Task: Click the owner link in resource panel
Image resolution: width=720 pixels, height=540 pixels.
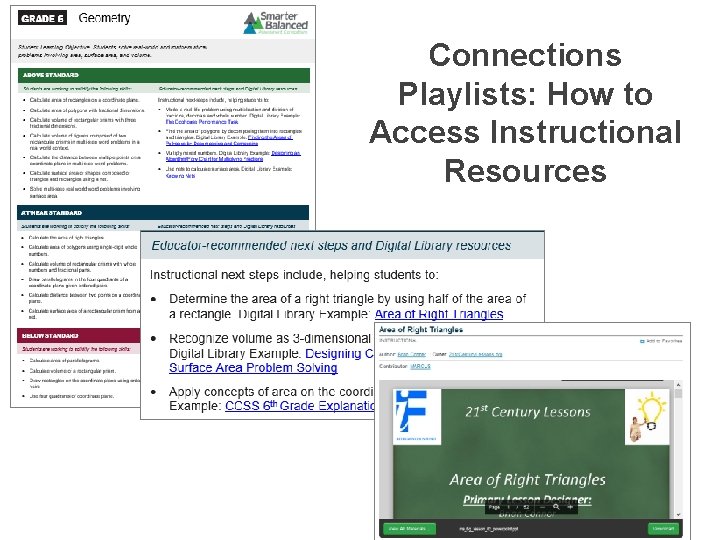Action: click(x=475, y=354)
